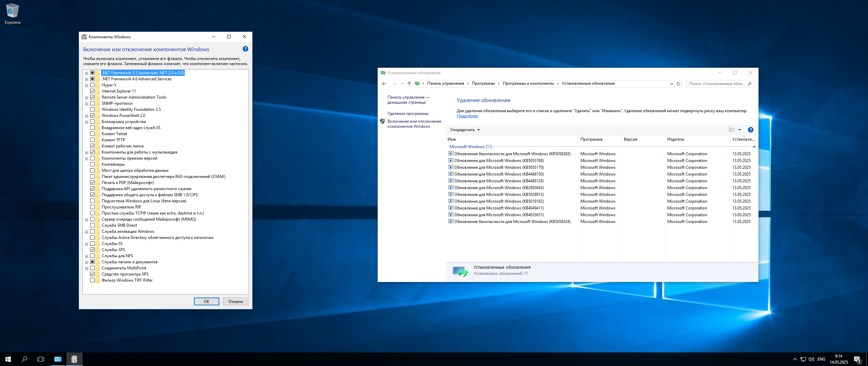Screen dimensions: 868x366
Task: Open Удаление программы link
Action: click(x=408, y=114)
